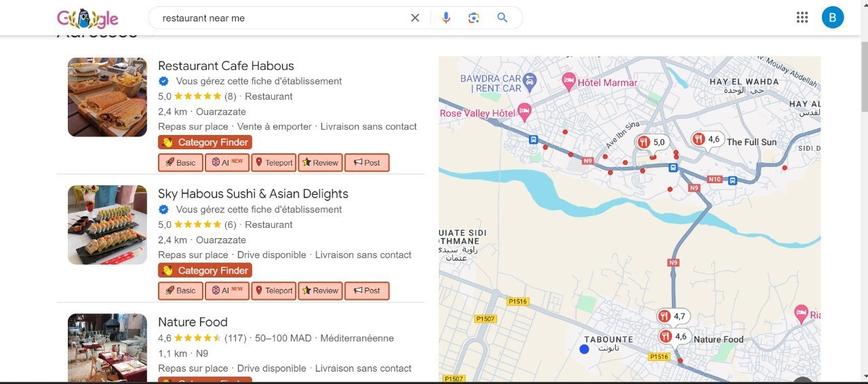Screen dimensions: 868x384
Task: Open the Google apps grid
Action: click(803, 18)
